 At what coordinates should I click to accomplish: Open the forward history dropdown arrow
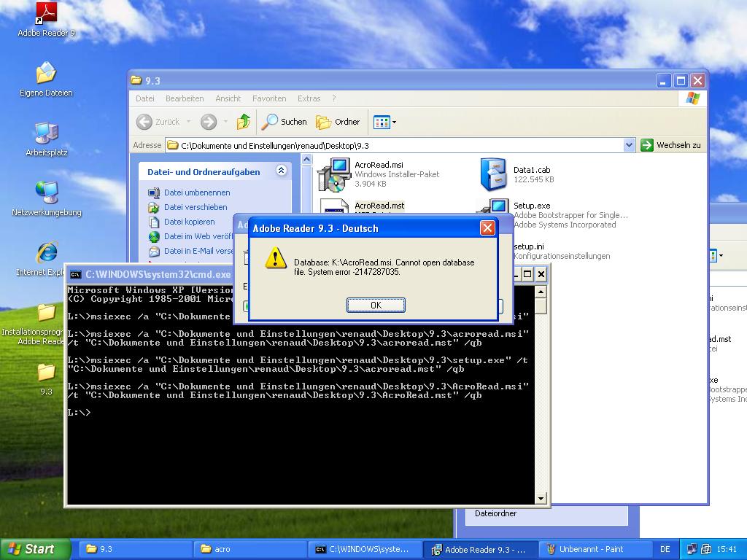pos(225,122)
